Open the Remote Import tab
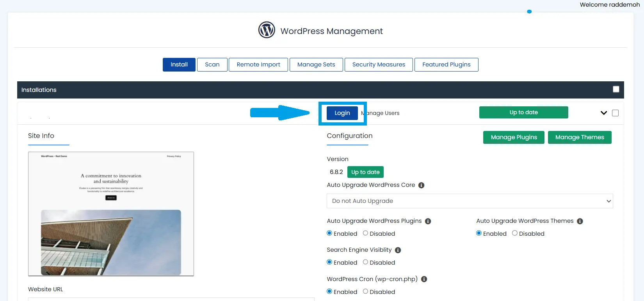This screenshot has width=644, height=301. [258, 64]
